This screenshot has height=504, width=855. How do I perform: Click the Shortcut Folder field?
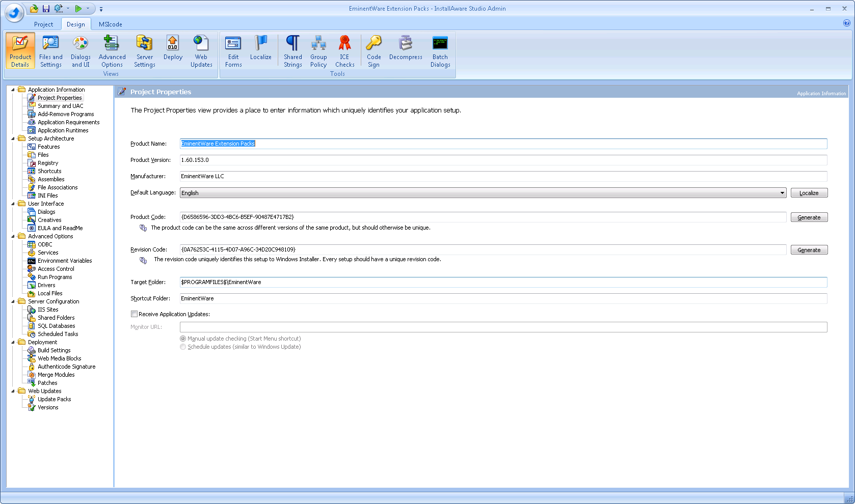(x=503, y=298)
